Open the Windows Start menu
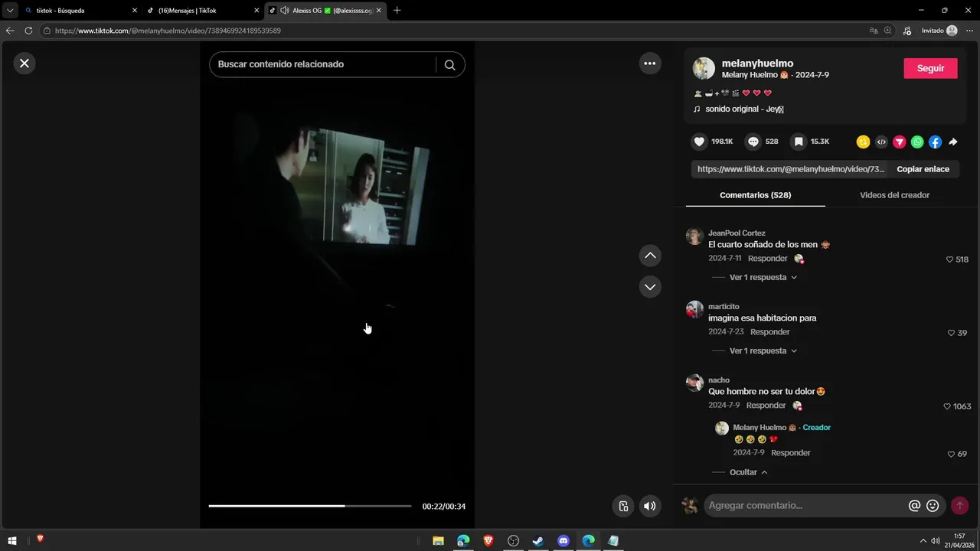This screenshot has height=551, width=980. pos(11,541)
